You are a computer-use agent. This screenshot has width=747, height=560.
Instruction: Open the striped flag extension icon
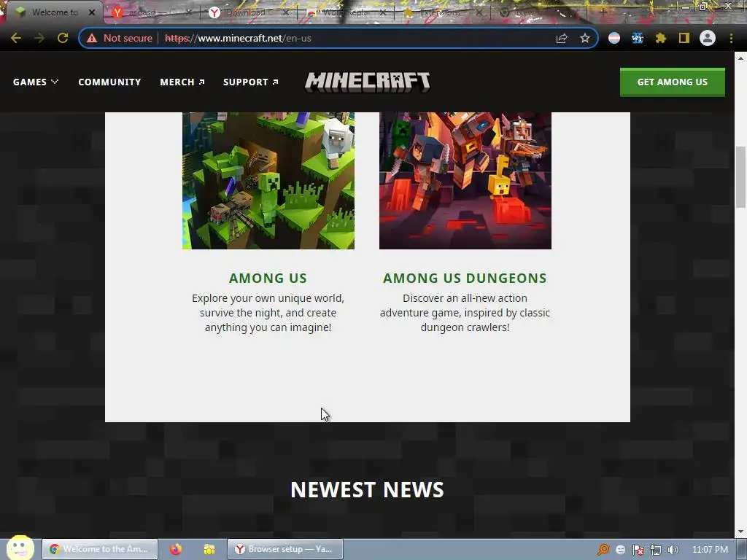click(614, 38)
